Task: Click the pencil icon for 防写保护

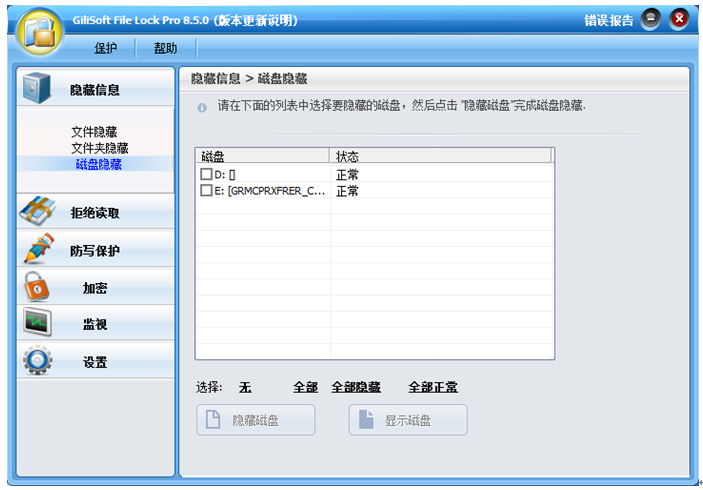Action: pyautogui.click(x=39, y=248)
